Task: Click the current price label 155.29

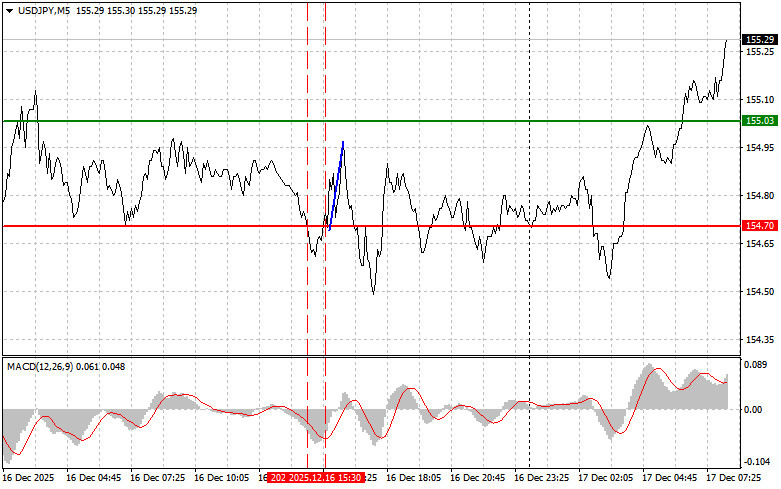Action: point(760,40)
